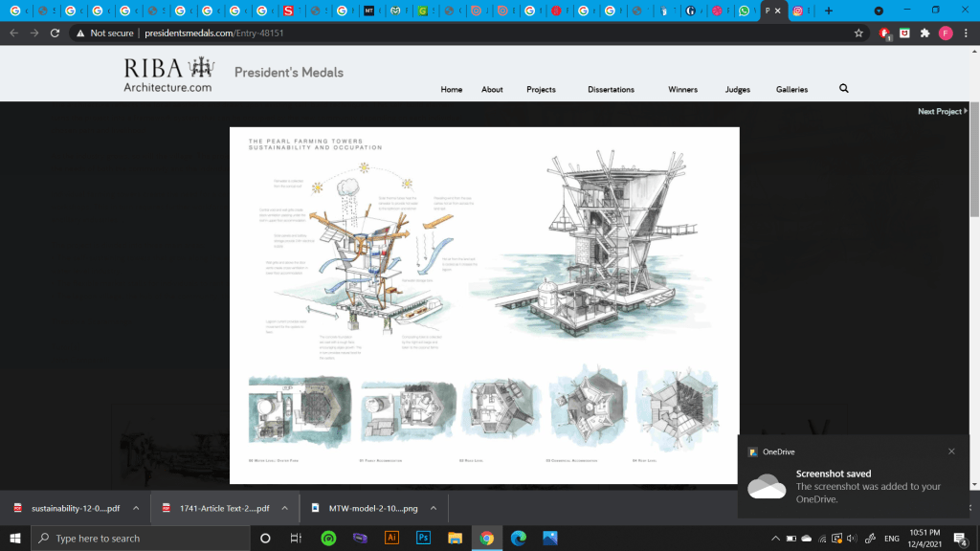Expand options for sustainability-12-0 pdf download
This screenshot has width=980, height=551.
[x=136, y=508]
